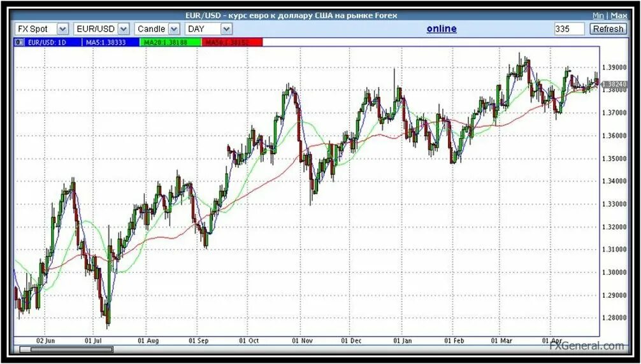Click the 01 Feb date axis label
Image resolution: width=641 pixels, height=364 pixels.
(454, 340)
